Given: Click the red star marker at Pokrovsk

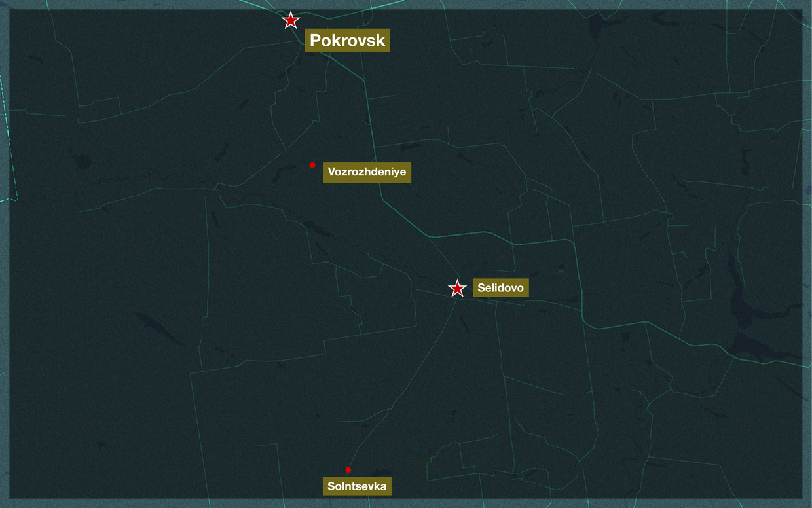Looking at the screenshot, I should point(291,20).
